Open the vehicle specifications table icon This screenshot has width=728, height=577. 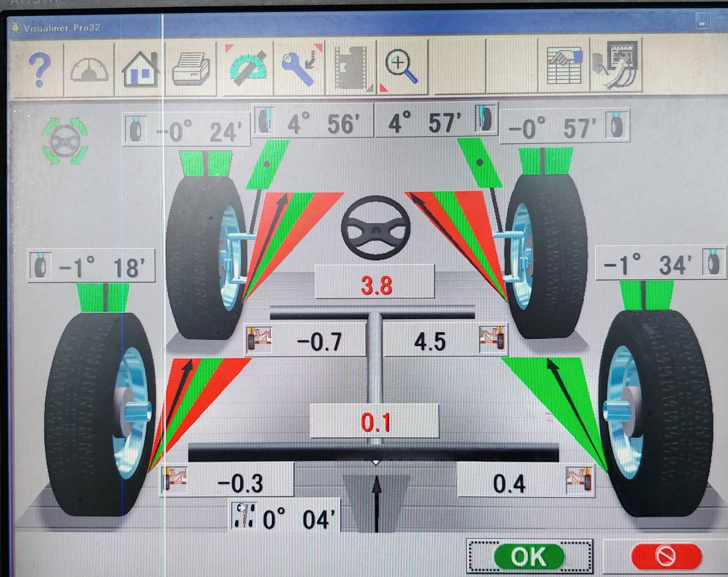[x=565, y=66]
